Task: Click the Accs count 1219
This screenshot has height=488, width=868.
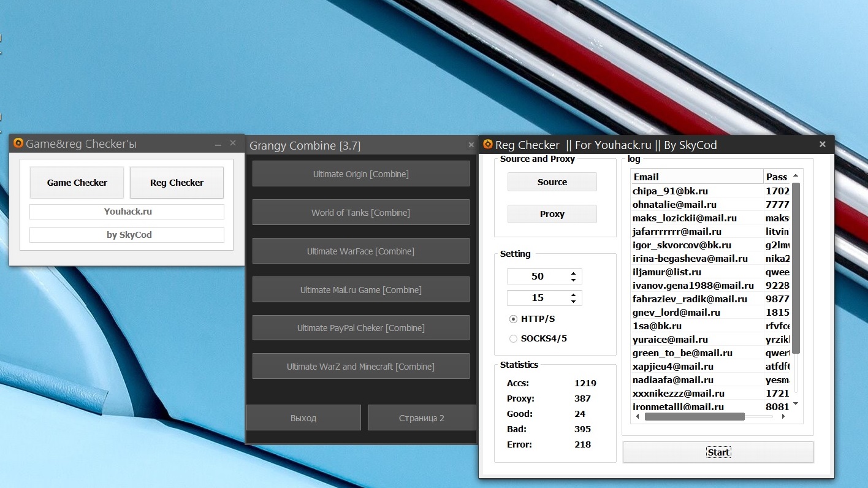Action: coord(585,383)
